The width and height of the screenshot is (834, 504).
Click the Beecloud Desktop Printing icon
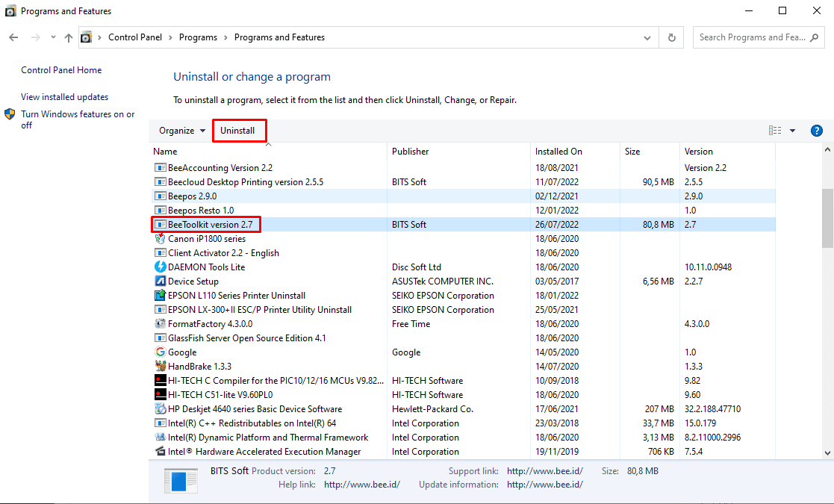point(160,182)
